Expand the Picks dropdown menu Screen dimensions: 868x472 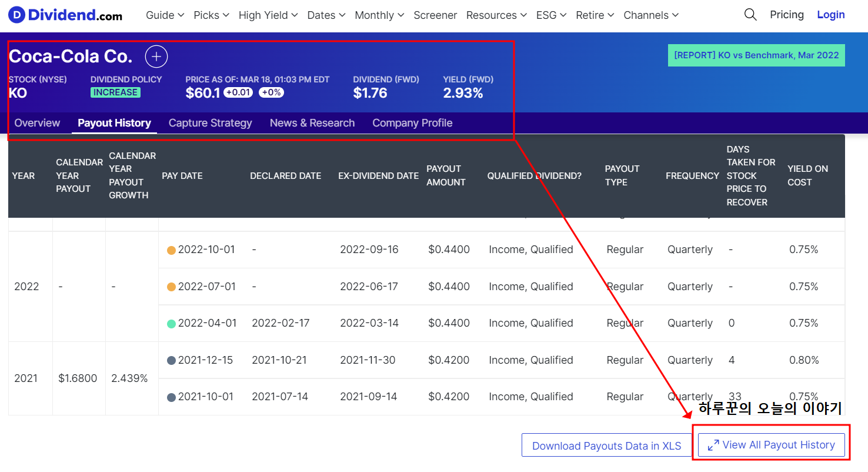[x=211, y=15]
